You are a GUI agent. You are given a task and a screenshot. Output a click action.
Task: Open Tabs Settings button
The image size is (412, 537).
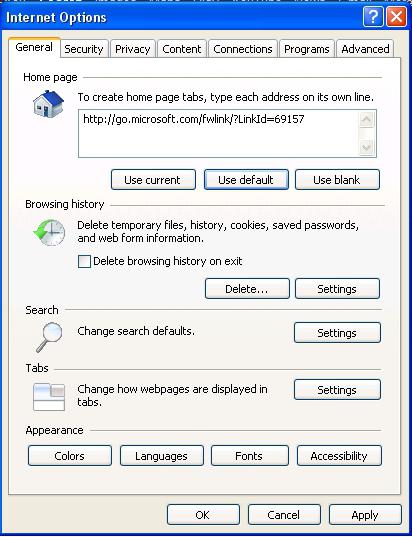(x=337, y=389)
